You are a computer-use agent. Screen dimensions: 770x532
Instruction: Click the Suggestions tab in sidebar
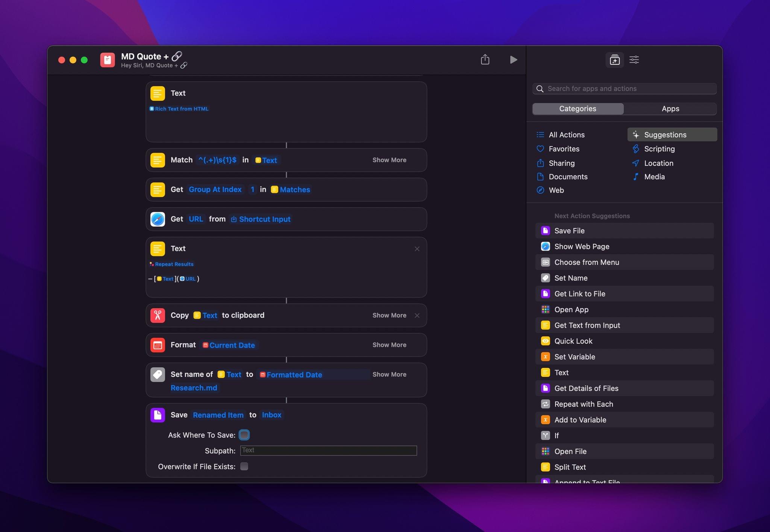(x=671, y=135)
